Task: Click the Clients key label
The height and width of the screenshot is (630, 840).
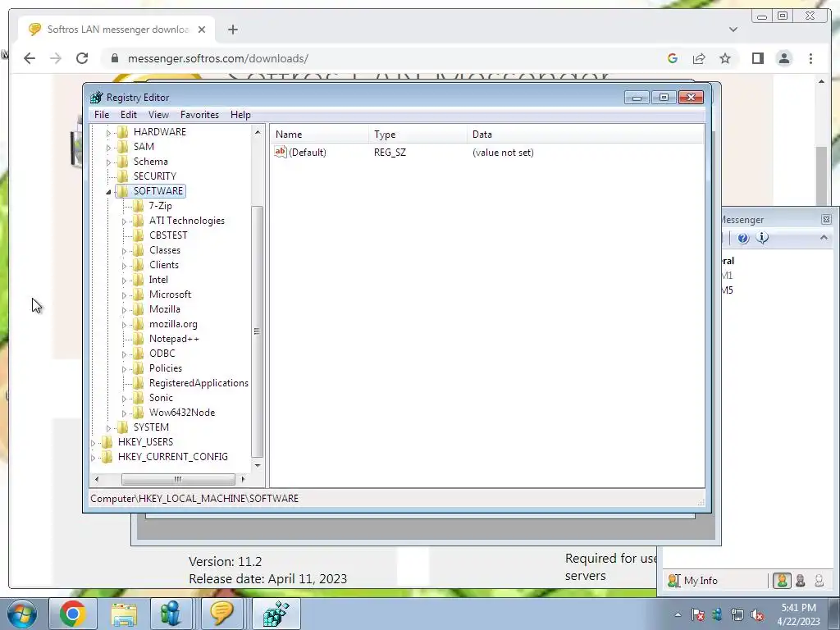Action: click(164, 265)
